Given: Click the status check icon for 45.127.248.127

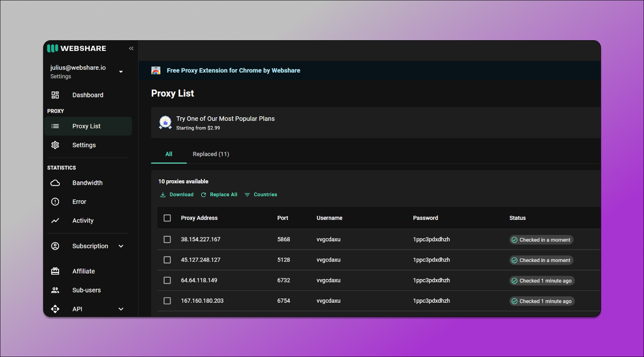Looking at the screenshot, I should tap(514, 260).
